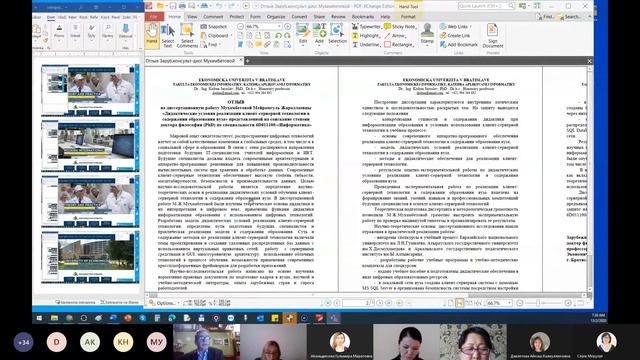Switch to the Review ribbon tab
Image resolution: width=640 pixels, height=360 pixels.
pyautogui.click(x=338, y=17)
